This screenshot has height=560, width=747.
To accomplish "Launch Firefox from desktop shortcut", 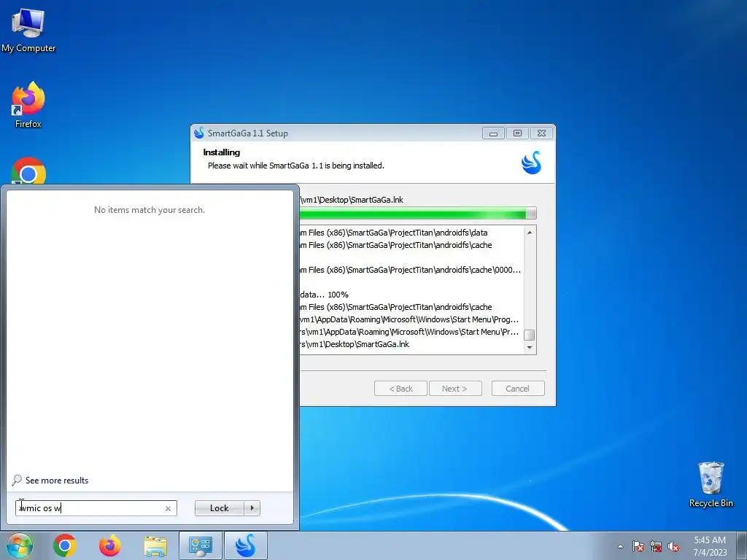I will 28,105.
